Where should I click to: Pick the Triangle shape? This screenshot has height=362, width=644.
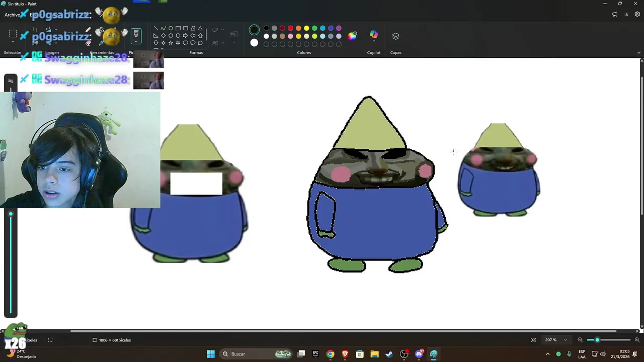click(200, 28)
